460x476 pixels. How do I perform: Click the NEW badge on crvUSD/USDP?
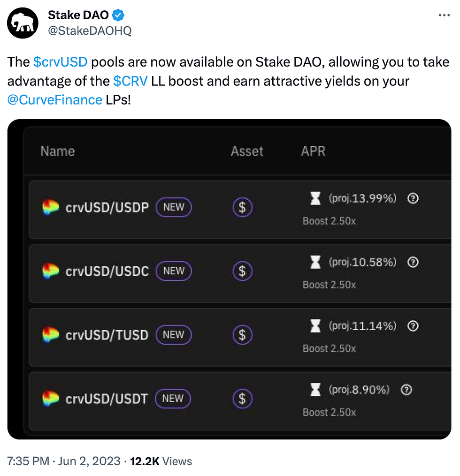click(x=173, y=207)
